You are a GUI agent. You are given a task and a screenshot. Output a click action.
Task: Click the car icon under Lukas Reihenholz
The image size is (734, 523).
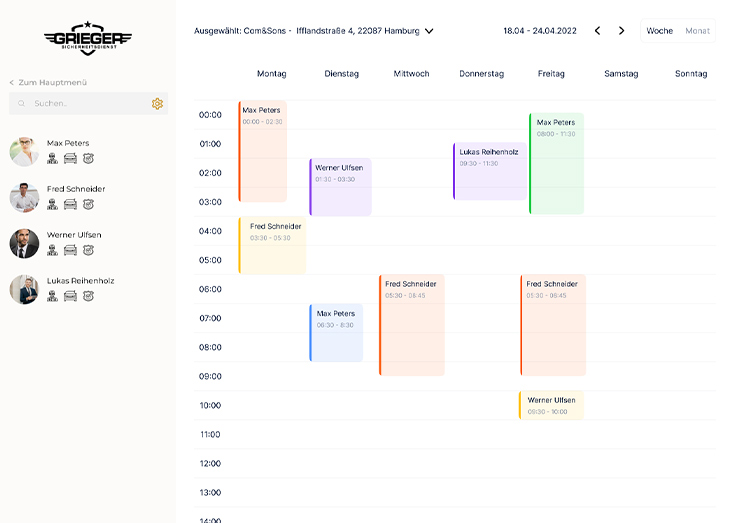(x=70, y=296)
